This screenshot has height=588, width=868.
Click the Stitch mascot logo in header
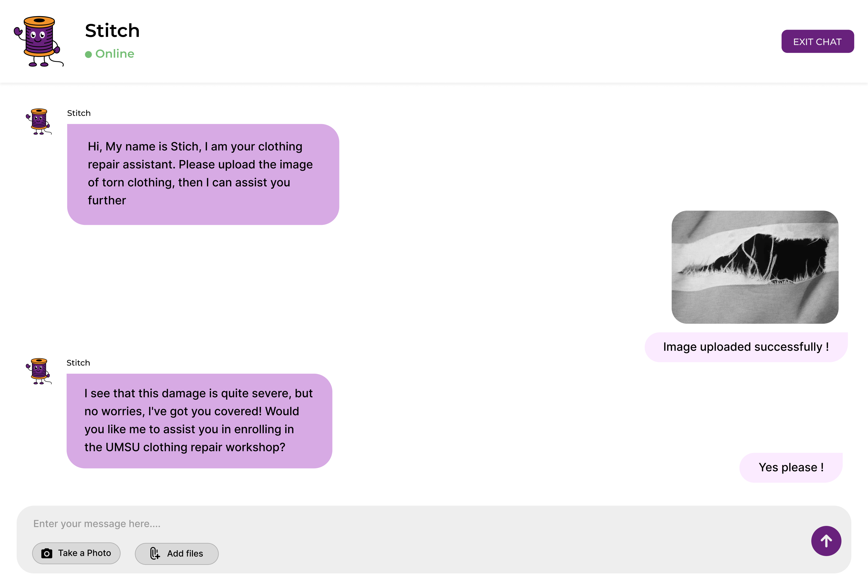[39, 41]
